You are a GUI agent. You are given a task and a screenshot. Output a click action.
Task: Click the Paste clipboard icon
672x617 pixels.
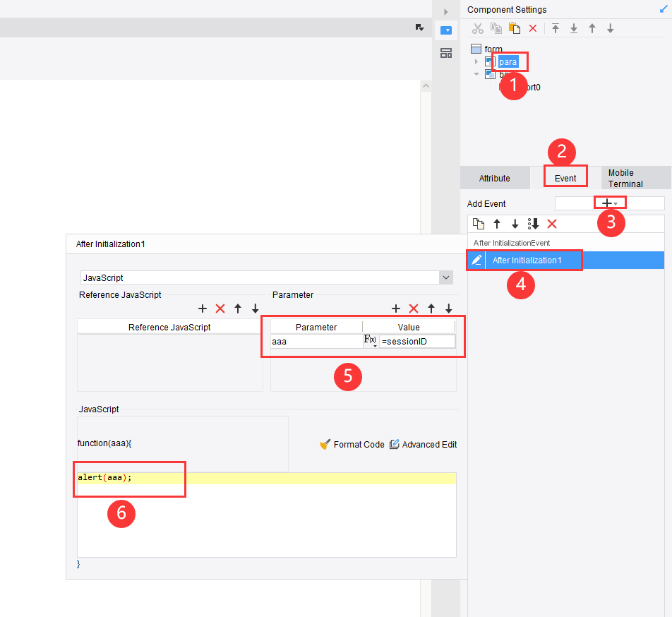point(515,28)
